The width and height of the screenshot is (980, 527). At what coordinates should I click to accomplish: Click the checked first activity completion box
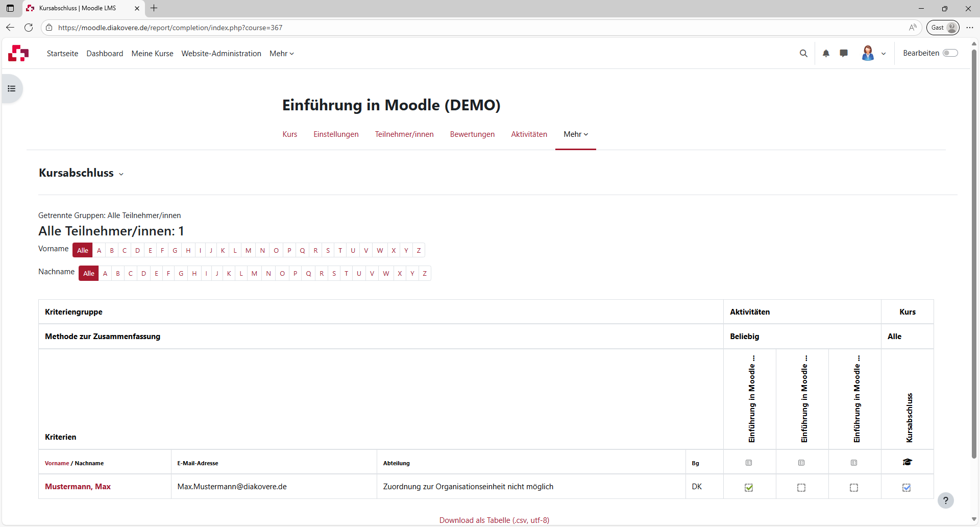click(749, 487)
